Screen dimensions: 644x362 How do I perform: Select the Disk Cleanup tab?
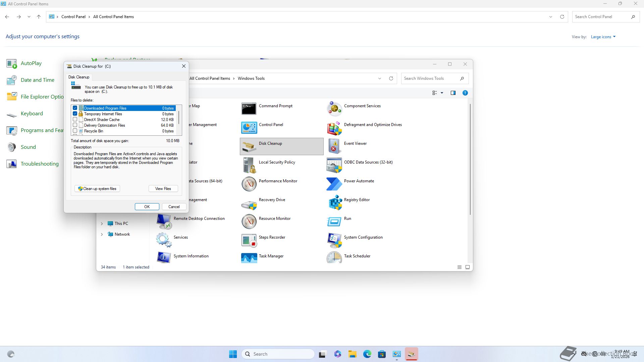pos(79,77)
